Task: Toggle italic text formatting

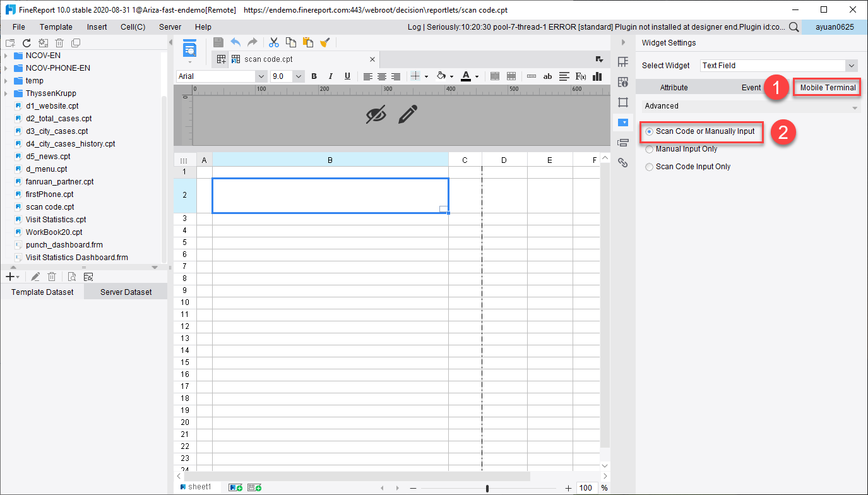Action: 330,76
